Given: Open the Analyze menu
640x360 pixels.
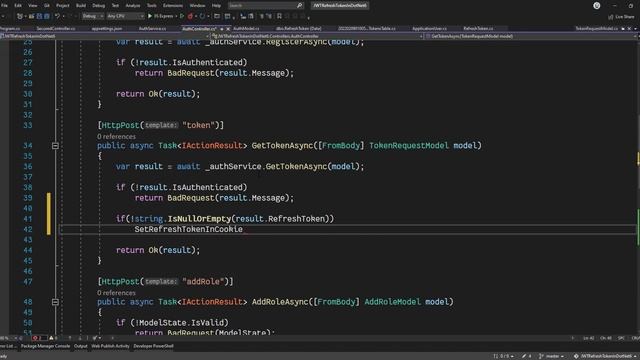Looking at the screenshot, I should [x=133, y=6].
